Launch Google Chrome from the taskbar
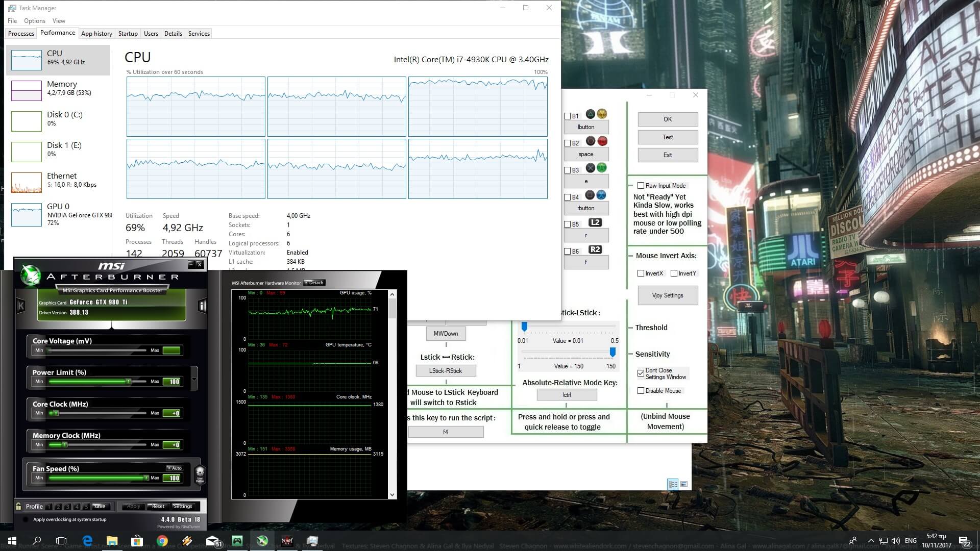 pos(162,541)
